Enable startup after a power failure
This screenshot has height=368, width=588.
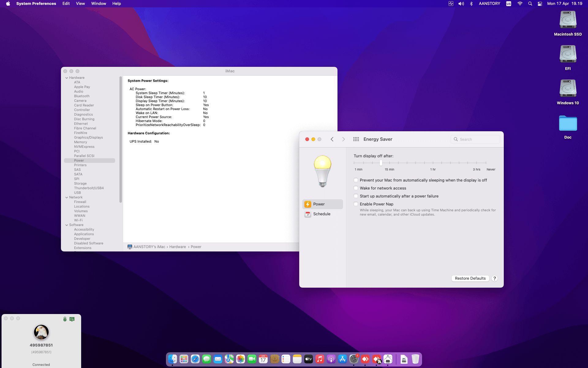coord(356,196)
